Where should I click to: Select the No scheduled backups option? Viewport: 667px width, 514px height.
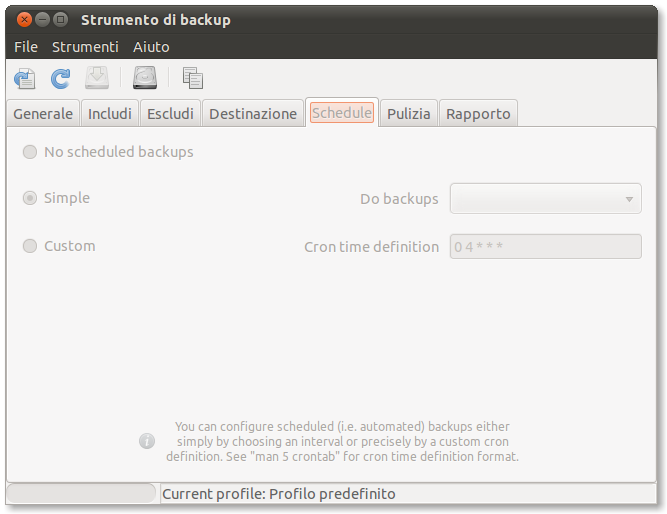(x=30, y=152)
